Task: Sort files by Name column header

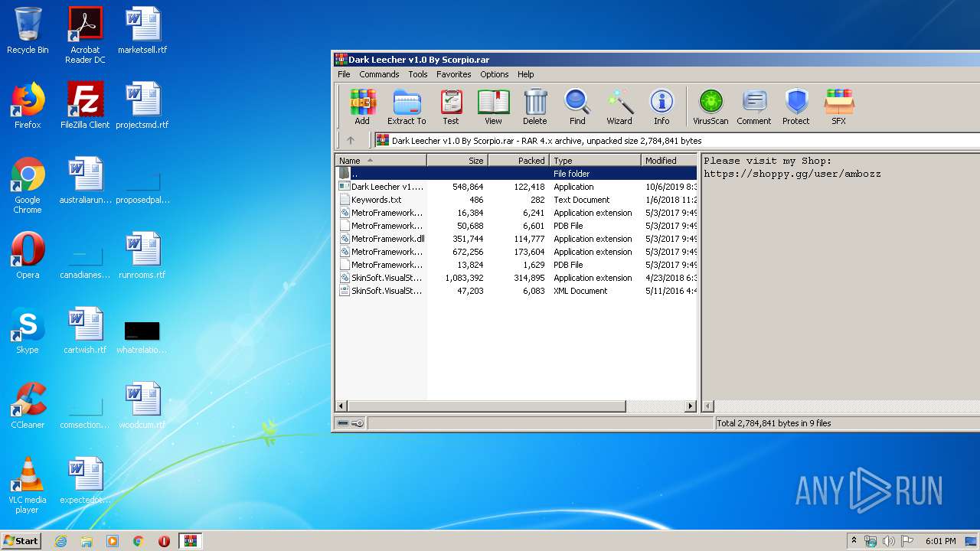Action: (381, 161)
